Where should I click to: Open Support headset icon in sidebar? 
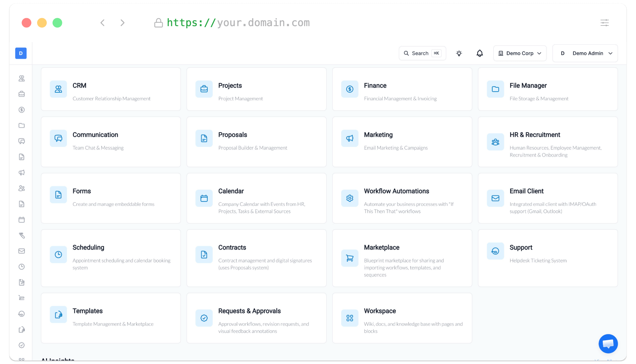coord(22,314)
